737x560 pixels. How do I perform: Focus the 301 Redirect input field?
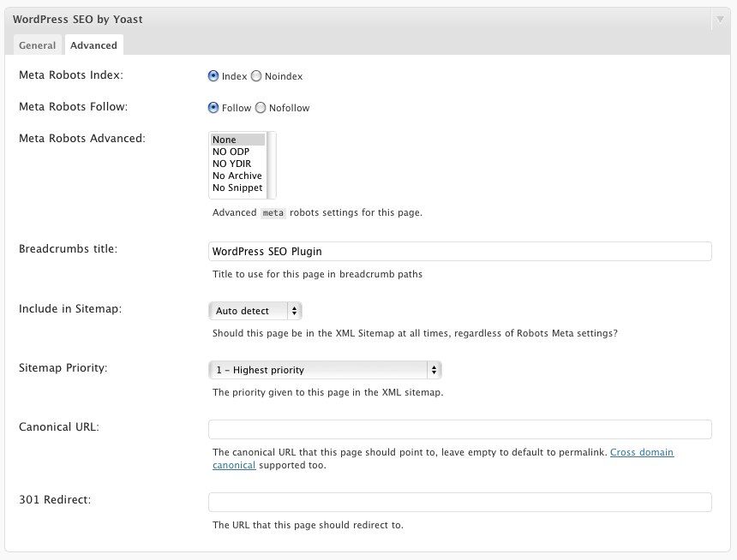coord(459,503)
